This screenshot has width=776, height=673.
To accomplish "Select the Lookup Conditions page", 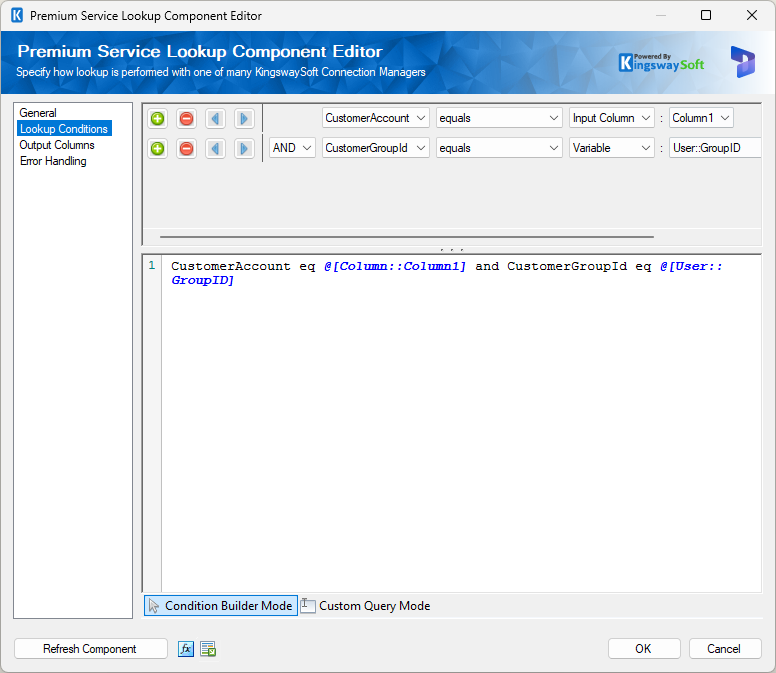I will (64, 129).
